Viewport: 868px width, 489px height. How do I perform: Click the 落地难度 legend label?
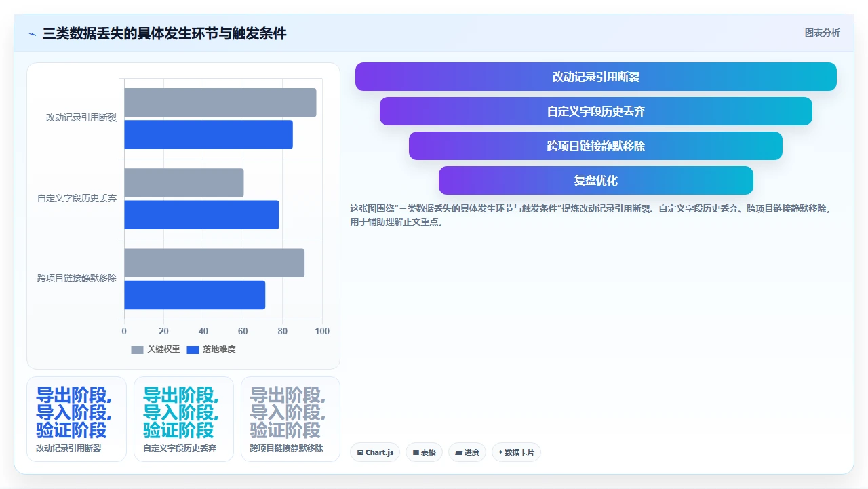tap(219, 350)
